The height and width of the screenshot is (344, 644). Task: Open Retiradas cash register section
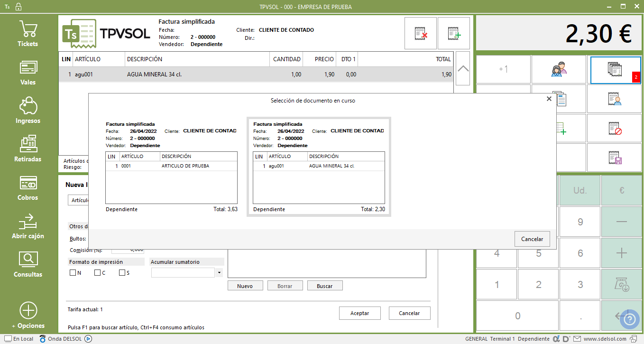[28, 149]
